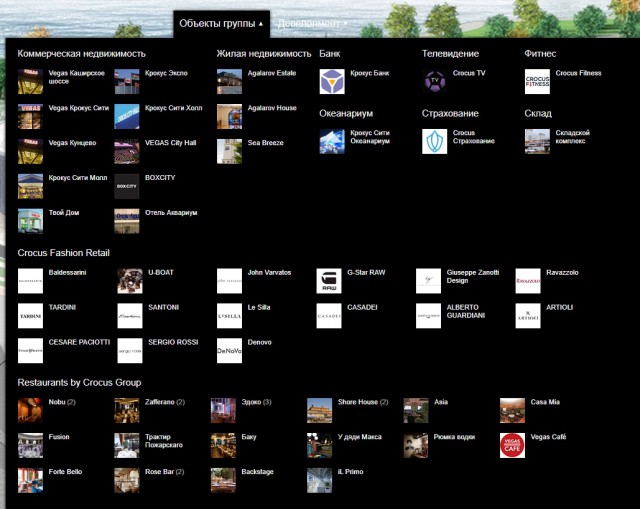
Task: Open the Baldessarini link
Action: pyautogui.click(x=67, y=273)
